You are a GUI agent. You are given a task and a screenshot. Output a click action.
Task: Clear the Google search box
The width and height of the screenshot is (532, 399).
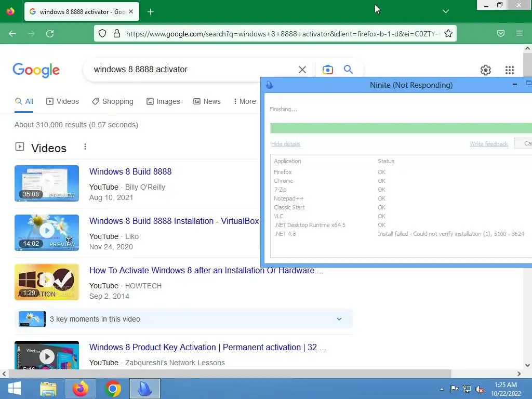click(302, 70)
